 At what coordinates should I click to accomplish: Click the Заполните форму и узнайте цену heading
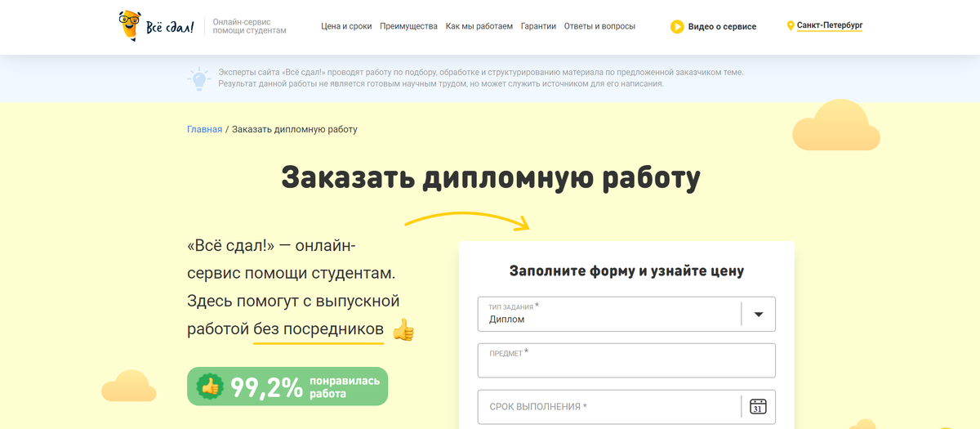point(626,270)
